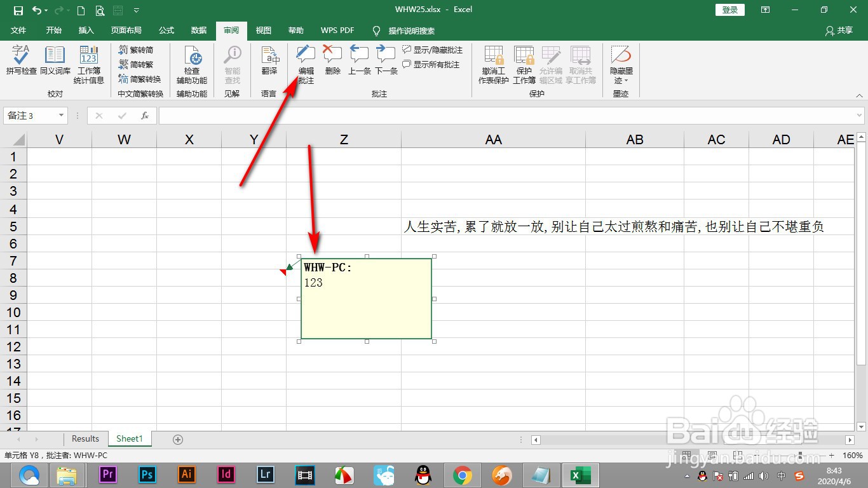868x488 pixels.
Task: Click the cell containing 人生实苦 text
Action: tap(494, 226)
